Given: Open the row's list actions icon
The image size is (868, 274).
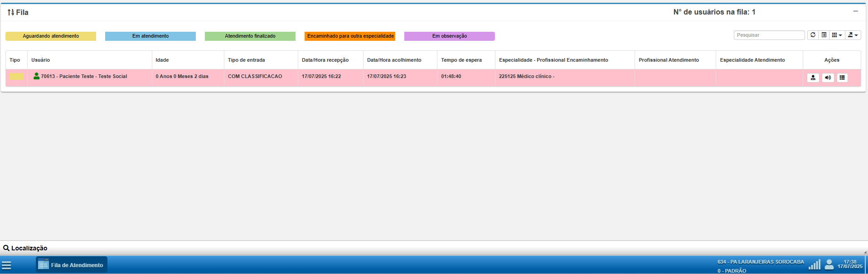Looking at the screenshot, I should click(842, 78).
